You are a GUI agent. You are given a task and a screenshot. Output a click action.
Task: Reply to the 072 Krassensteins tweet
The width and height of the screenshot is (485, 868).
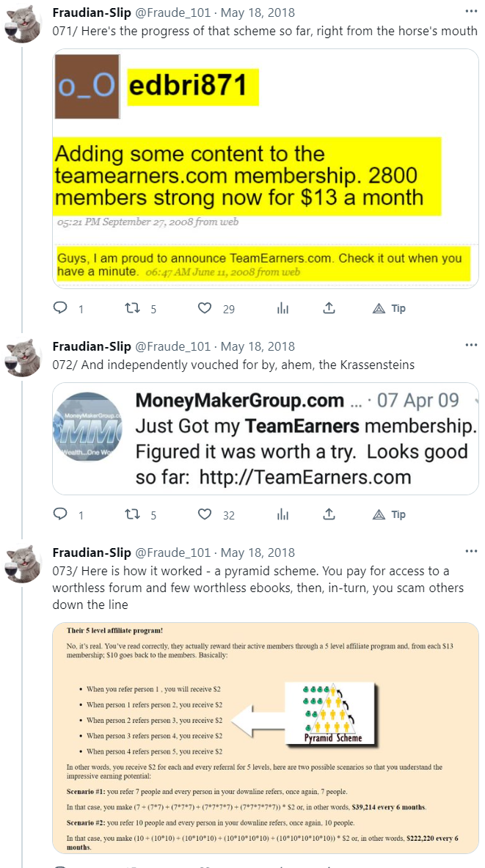[60, 515]
